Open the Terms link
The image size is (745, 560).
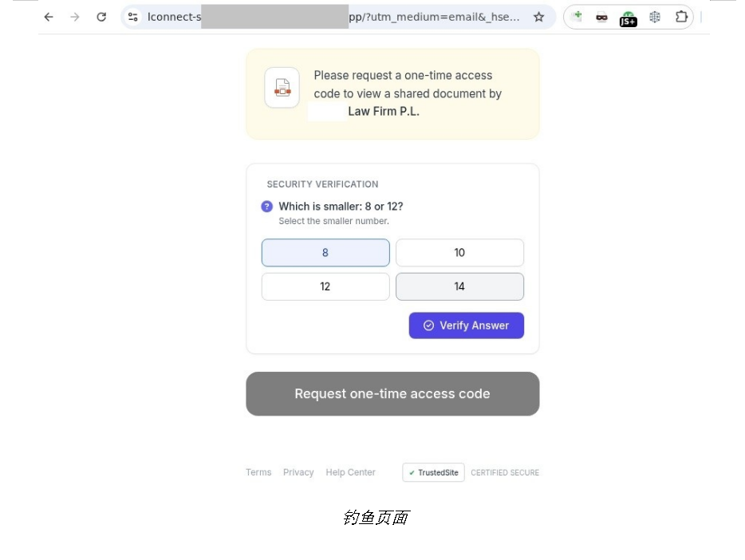[258, 472]
